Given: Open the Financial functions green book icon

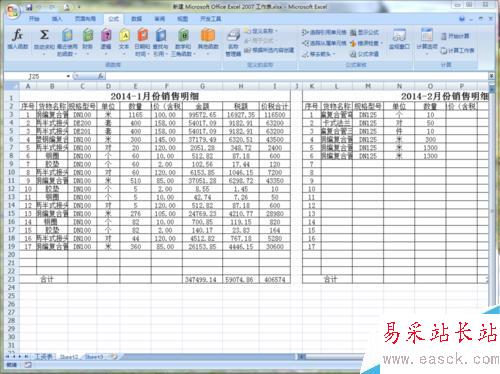Looking at the screenshot, I should coord(88,35).
